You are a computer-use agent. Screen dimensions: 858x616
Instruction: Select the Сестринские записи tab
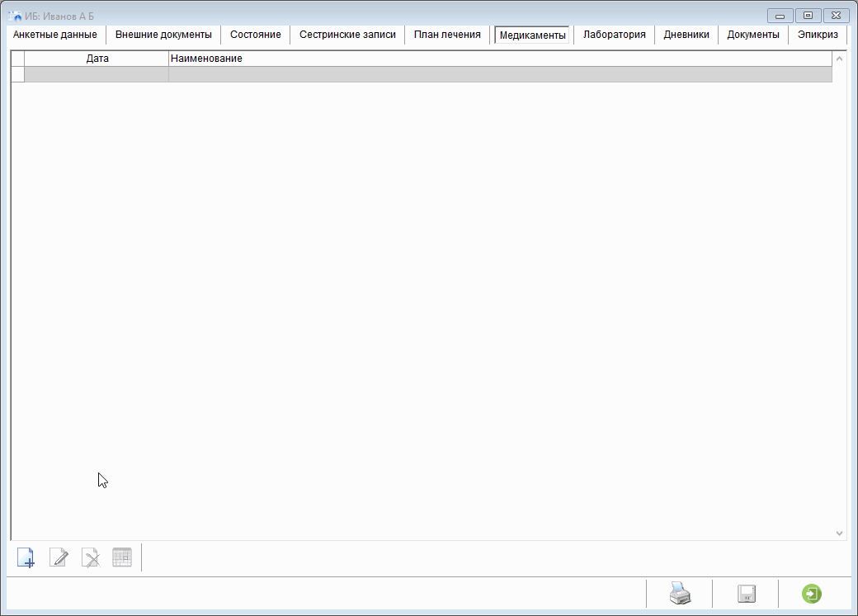click(347, 35)
